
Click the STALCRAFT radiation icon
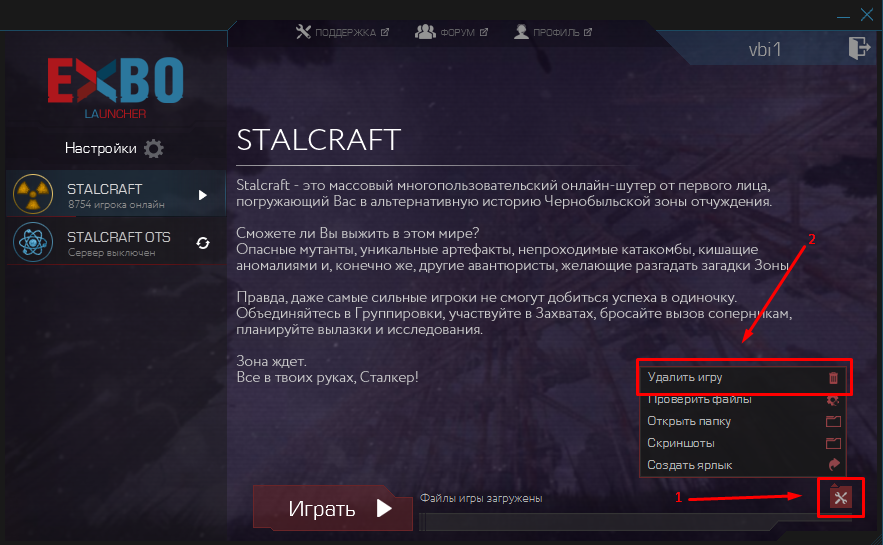33,194
